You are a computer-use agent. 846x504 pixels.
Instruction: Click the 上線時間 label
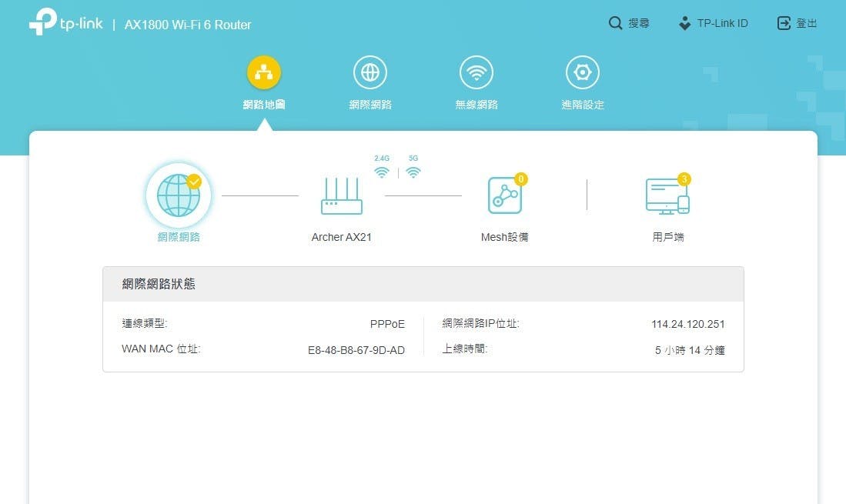click(x=464, y=349)
